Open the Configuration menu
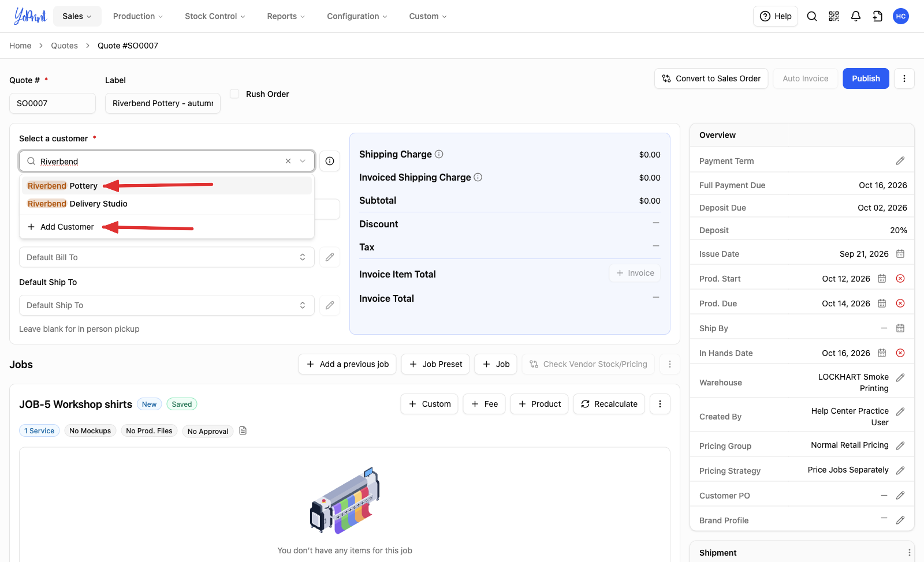 point(357,16)
